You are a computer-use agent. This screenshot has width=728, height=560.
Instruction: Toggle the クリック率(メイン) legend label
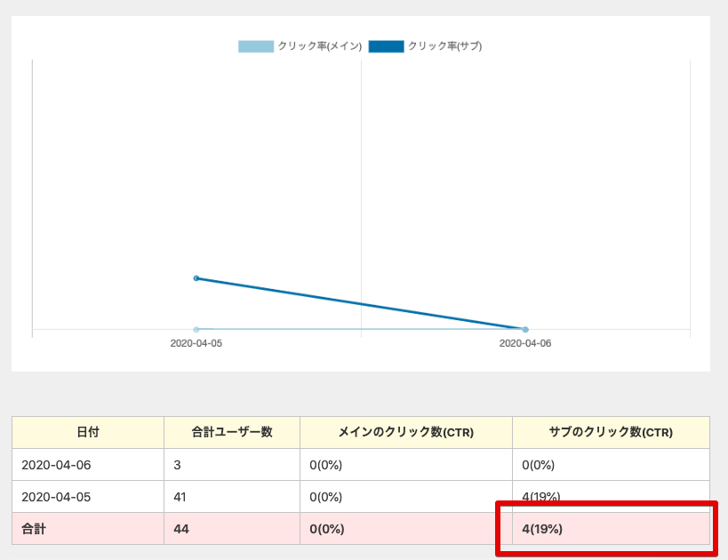click(319, 46)
